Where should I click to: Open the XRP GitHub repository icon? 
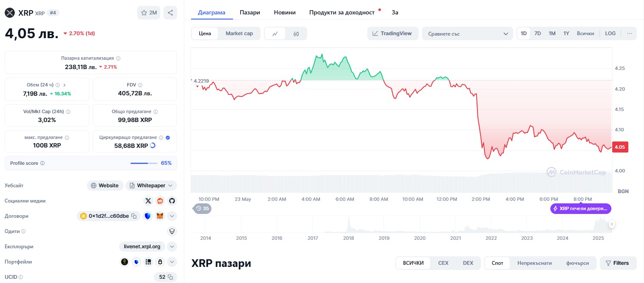[x=172, y=201]
